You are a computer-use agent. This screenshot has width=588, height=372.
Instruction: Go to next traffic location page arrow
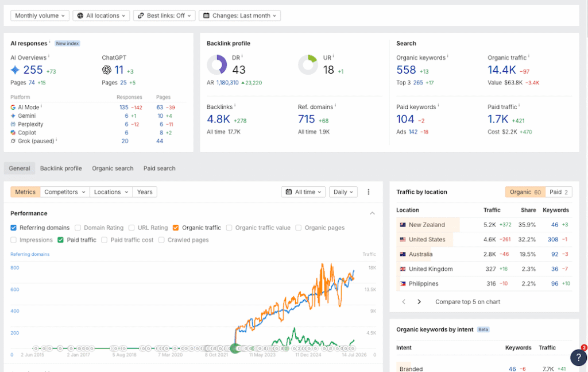pyautogui.click(x=419, y=302)
